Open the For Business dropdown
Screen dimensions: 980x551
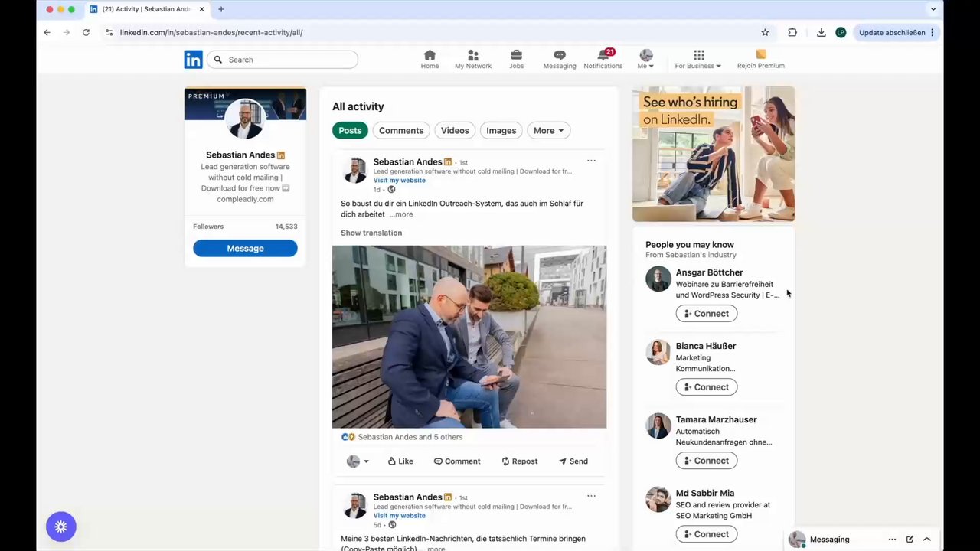(697, 60)
